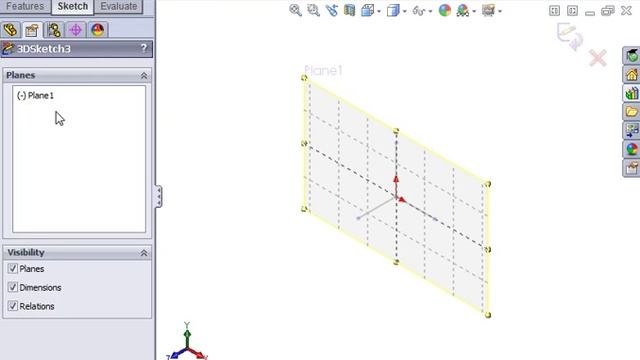The width and height of the screenshot is (640, 360).
Task: Open the FeatureManager design tree tab
Action: pyautogui.click(x=10, y=30)
